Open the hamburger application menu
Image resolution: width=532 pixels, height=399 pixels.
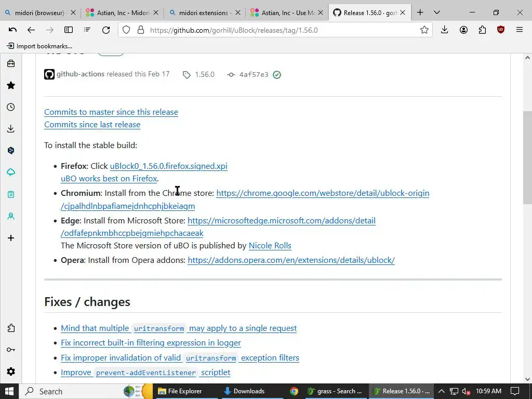coord(520,30)
